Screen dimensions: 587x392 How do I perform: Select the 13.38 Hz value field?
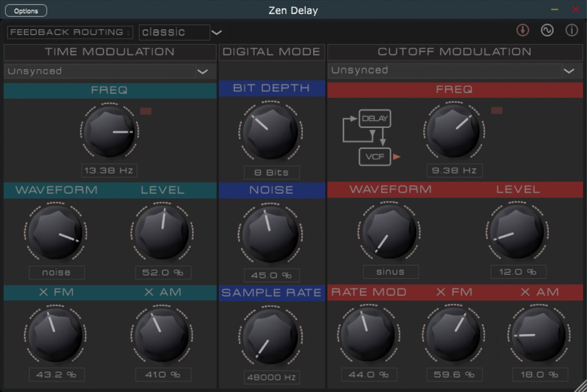[109, 170]
